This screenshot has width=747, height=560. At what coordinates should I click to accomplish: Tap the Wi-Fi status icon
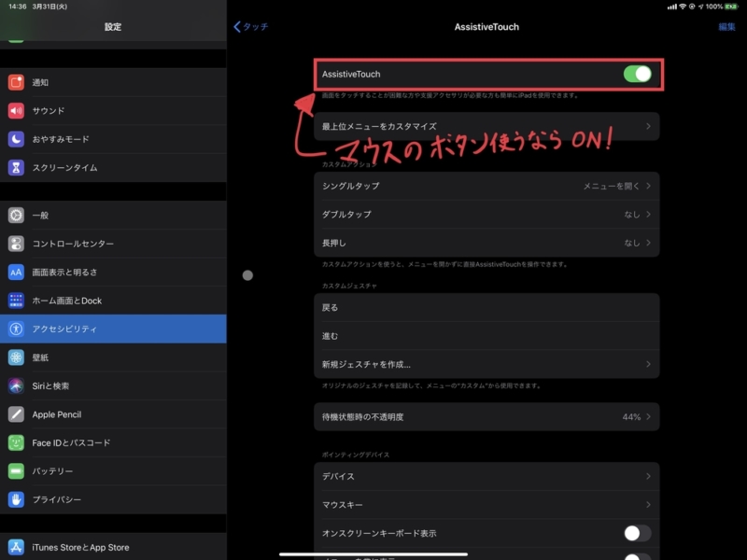(683, 7)
